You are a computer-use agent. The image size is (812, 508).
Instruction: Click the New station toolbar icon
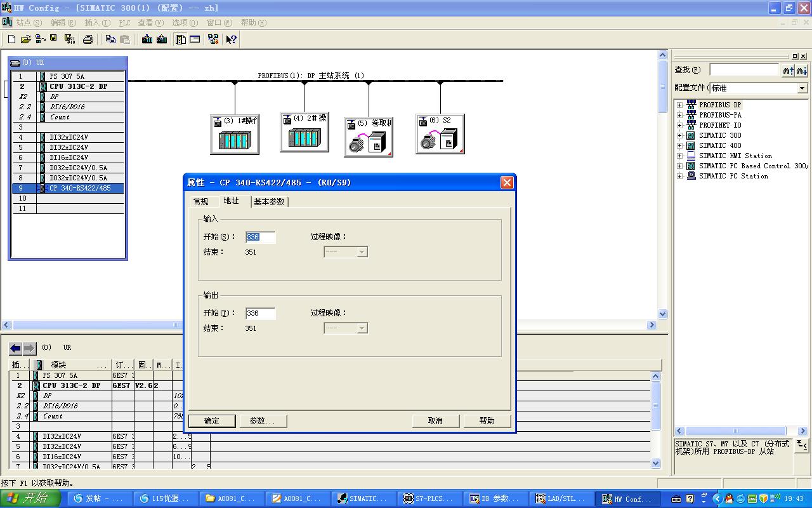coord(11,39)
